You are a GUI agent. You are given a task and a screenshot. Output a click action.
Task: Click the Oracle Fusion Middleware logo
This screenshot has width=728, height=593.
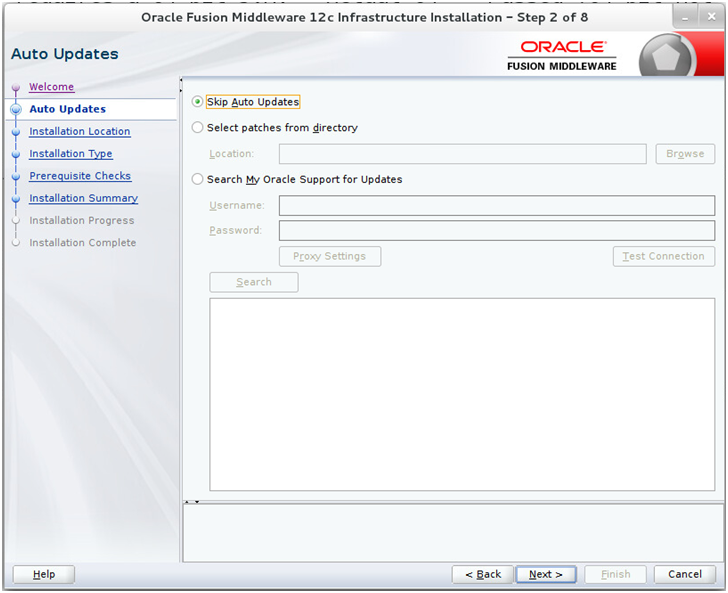pyautogui.click(x=562, y=56)
